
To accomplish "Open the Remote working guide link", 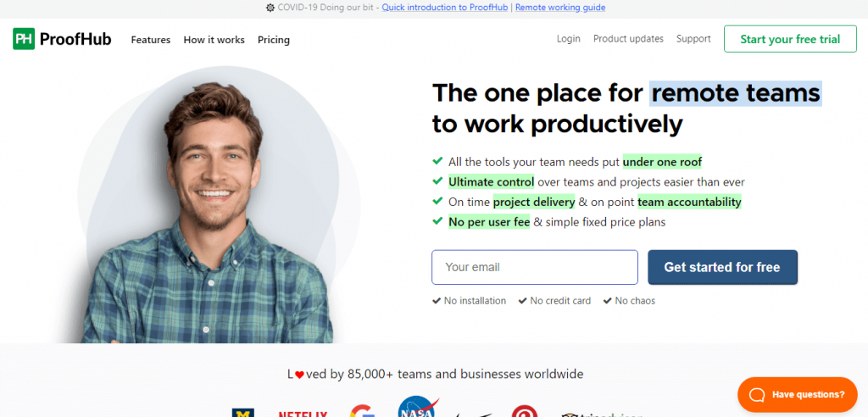I will [560, 8].
